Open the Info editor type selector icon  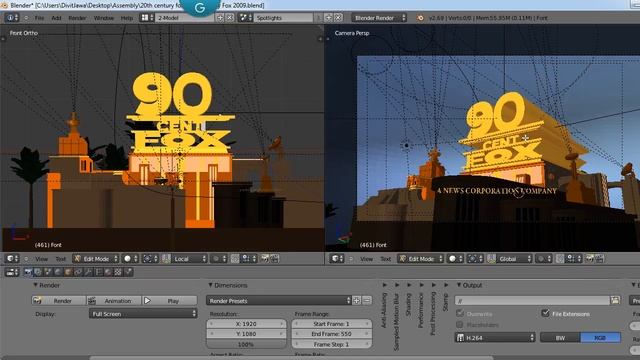(x=11, y=18)
